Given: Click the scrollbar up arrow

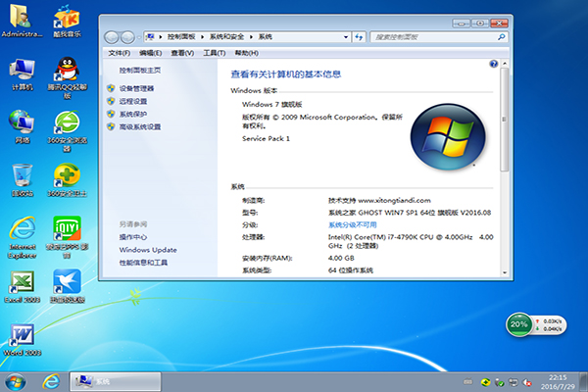Looking at the screenshot, I should pyautogui.click(x=505, y=64).
